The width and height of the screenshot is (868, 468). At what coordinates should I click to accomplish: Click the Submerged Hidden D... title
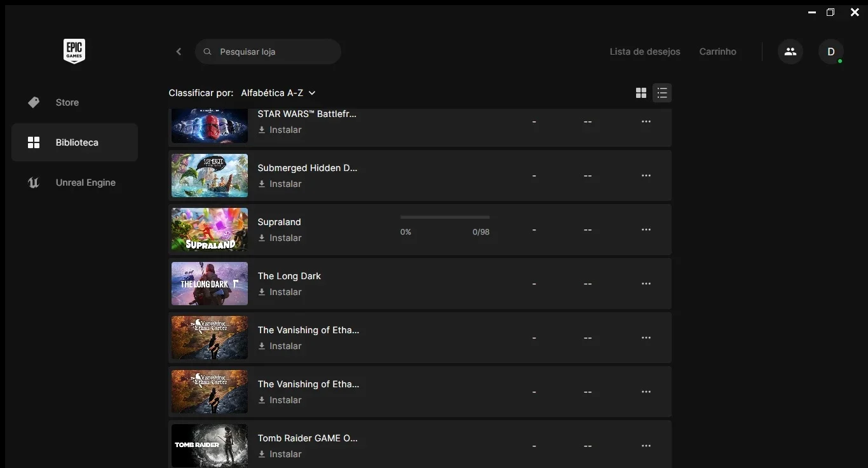[x=308, y=168]
